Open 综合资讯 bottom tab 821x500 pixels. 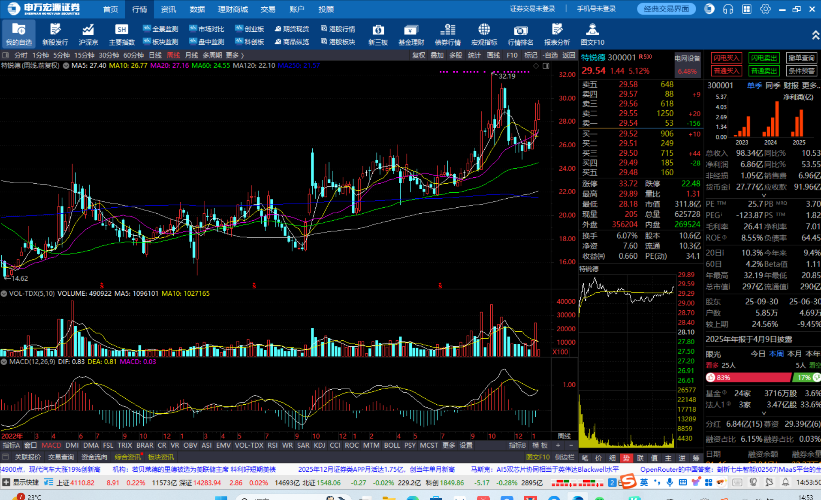pos(128,457)
